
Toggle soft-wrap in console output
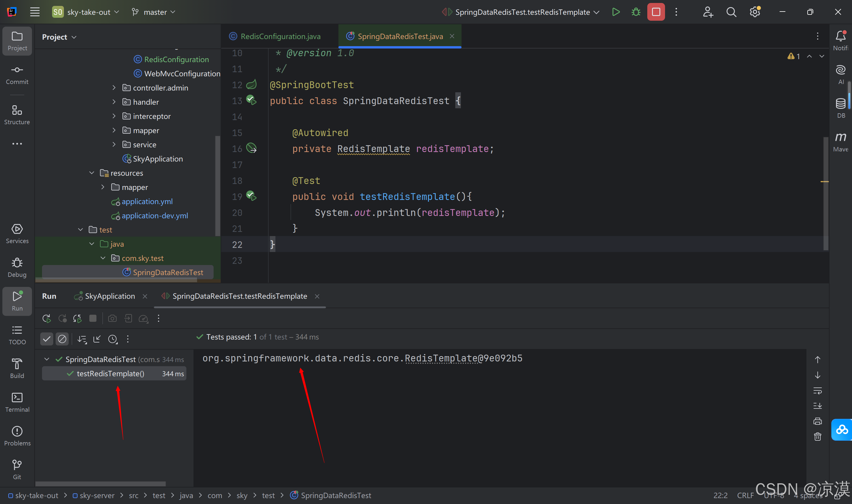tap(817, 390)
